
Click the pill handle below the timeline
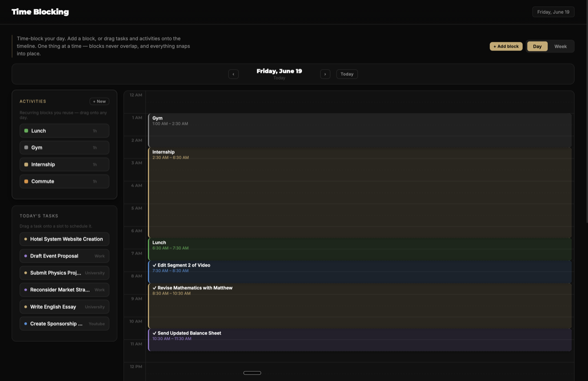point(252,373)
